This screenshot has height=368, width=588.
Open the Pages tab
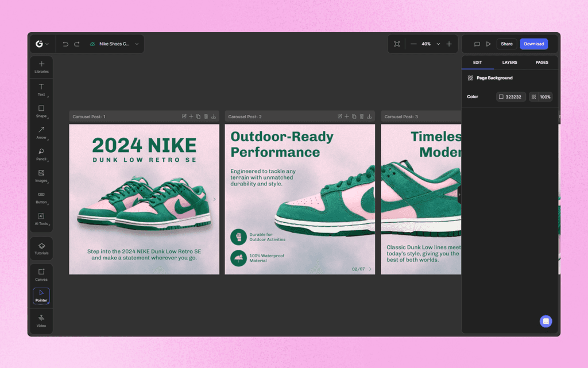pyautogui.click(x=541, y=62)
